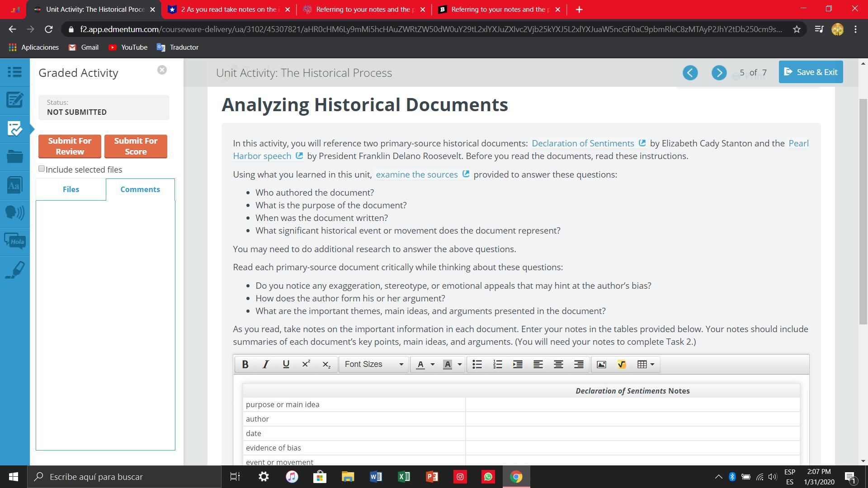This screenshot has height=488, width=868.
Task: Click the bulleted list icon
Action: [x=477, y=365]
